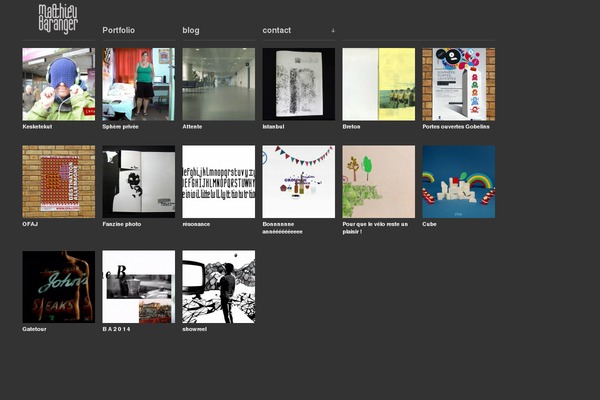This screenshot has height=400, width=600.
Task: Open the B A 2 0 1 4 thumbnail
Action: (139, 287)
